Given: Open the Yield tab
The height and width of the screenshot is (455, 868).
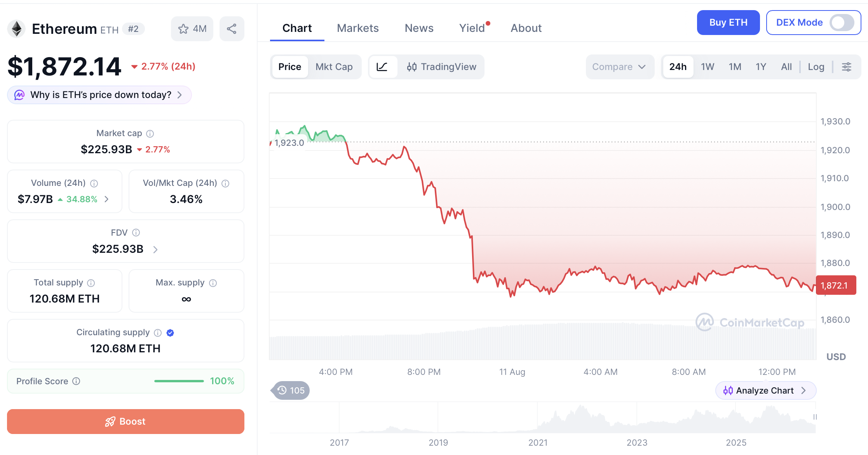Looking at the screenshot, I should [472, 28].
